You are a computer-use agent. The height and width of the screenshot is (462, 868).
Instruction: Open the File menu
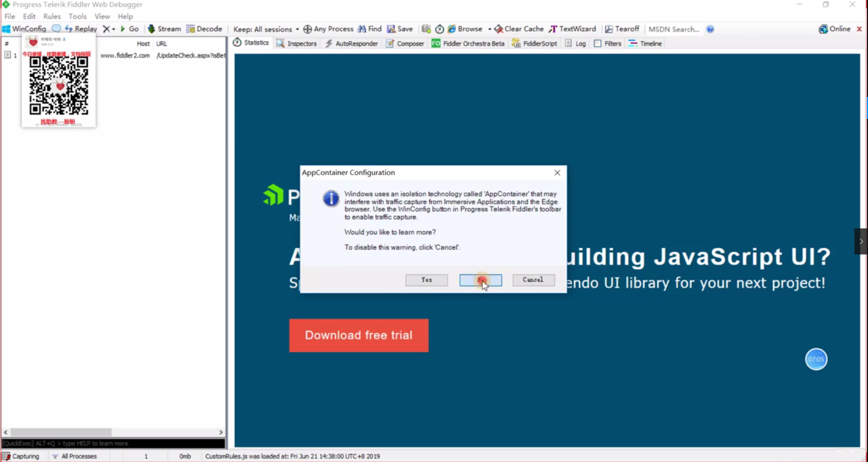pyautogui.click(x=9, y=16)
